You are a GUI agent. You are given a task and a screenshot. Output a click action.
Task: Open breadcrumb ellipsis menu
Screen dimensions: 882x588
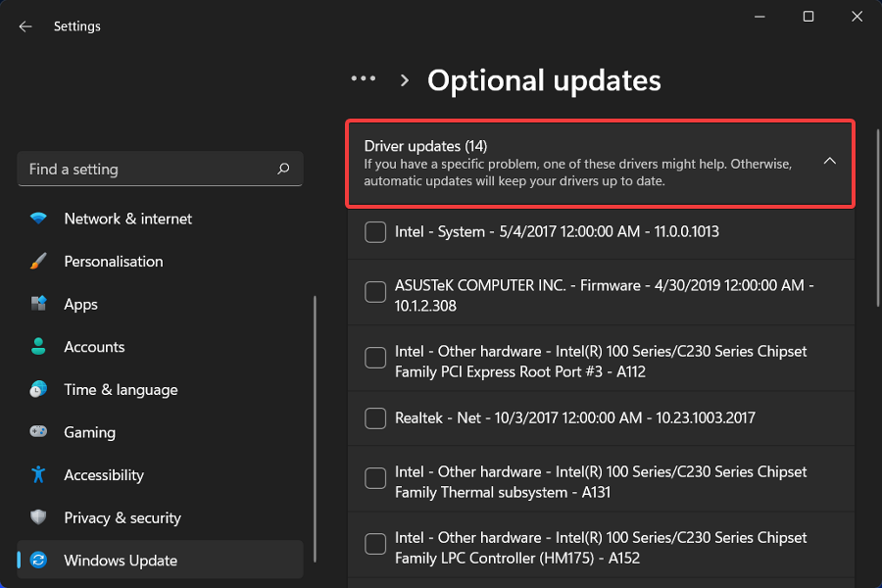point(364,78)
